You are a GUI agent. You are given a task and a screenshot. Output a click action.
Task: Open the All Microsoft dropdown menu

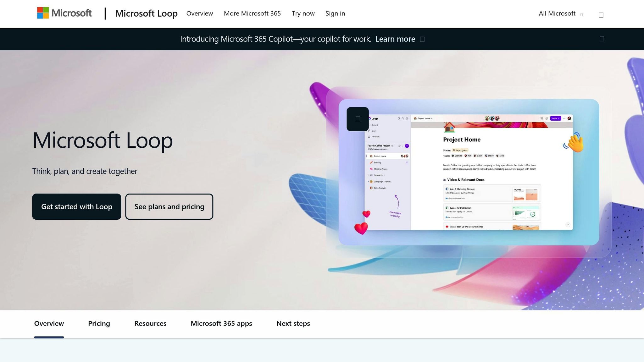[x=557, y=14]
